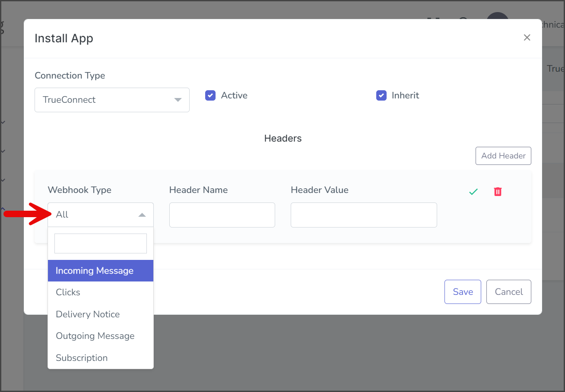Viewport: 565px width, 392px height.
Task: Click the Header Value input field
Action: click(x=364, y=215)
